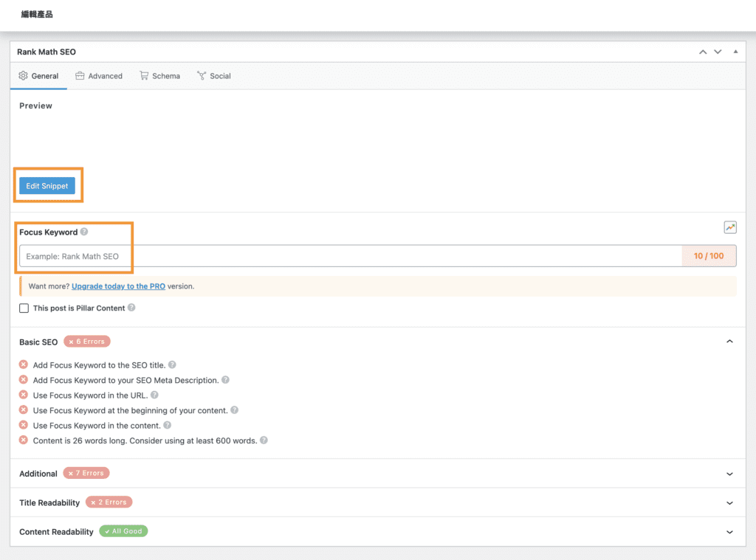Click help icon next to Focus Keyword label
Image resolution: width=756 pixels, height=560 pixels.
tap(84, 232)
